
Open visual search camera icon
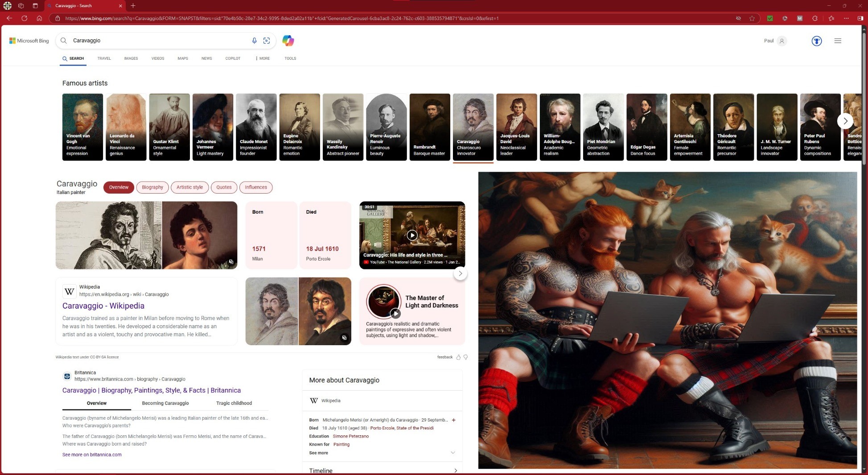point(267,41)
